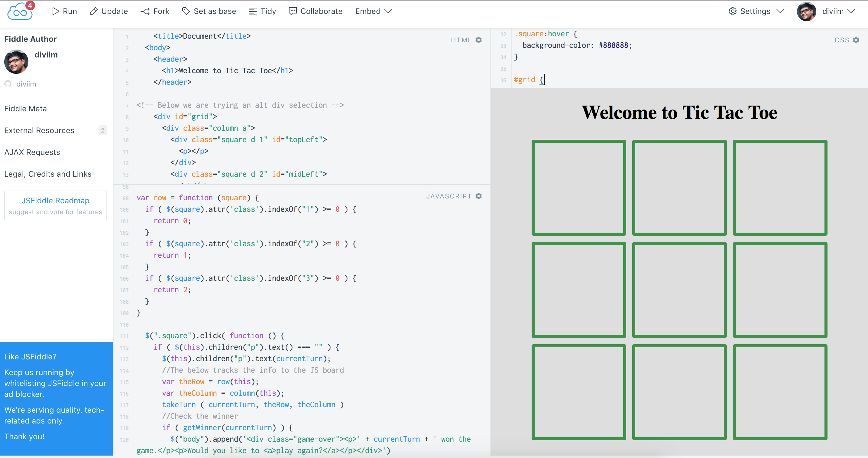Viewport: 868px width, 458px height.
Task: Click the top-left game square
Action: pos(578,188)
